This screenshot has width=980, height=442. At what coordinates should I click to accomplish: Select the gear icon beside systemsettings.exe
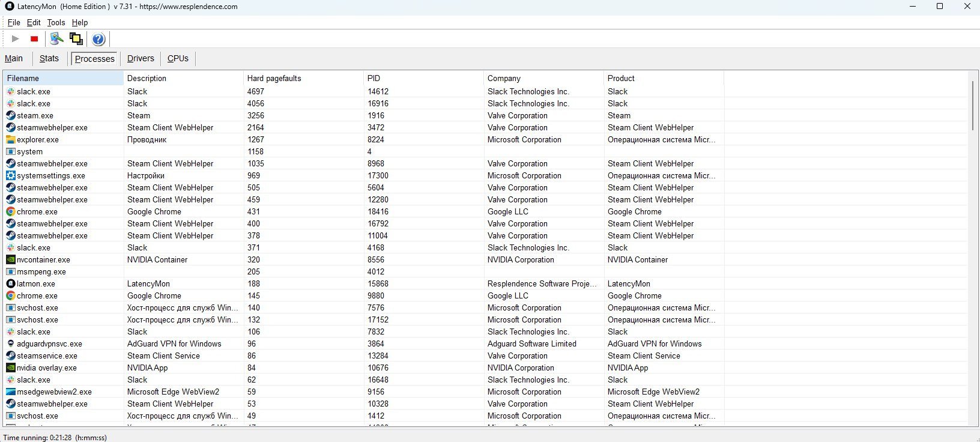point(11,175)
